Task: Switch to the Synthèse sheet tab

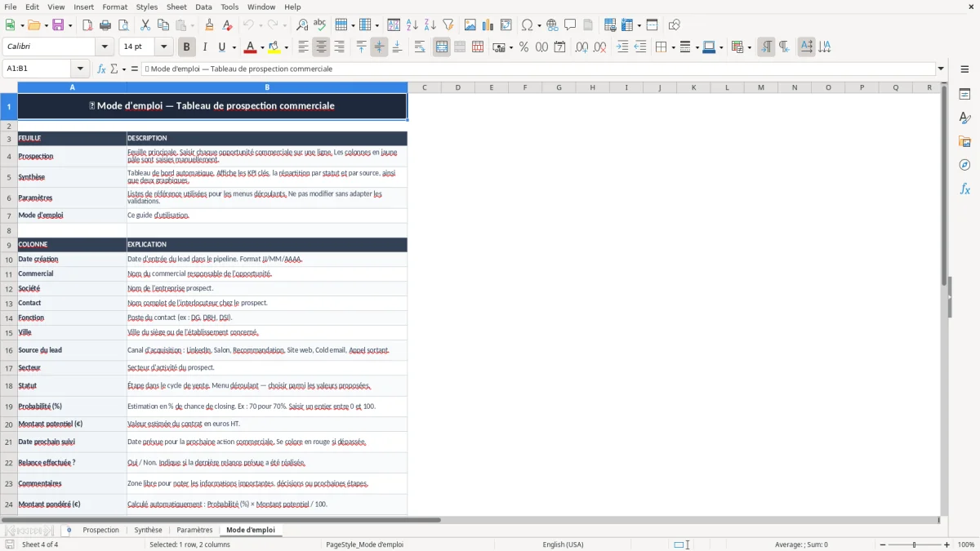Action: [x=148, y=530]
